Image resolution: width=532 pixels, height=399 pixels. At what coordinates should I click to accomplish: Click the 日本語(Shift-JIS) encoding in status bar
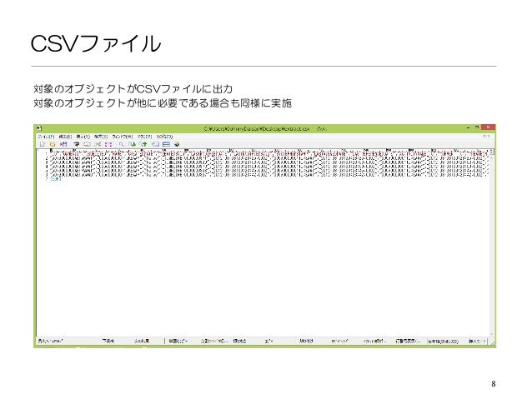point(443,342)
